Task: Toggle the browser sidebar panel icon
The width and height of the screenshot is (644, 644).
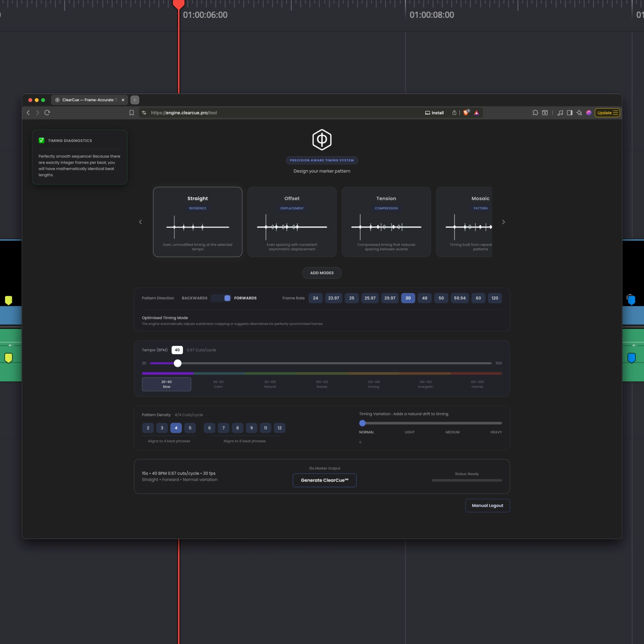Action: point(570,113)
